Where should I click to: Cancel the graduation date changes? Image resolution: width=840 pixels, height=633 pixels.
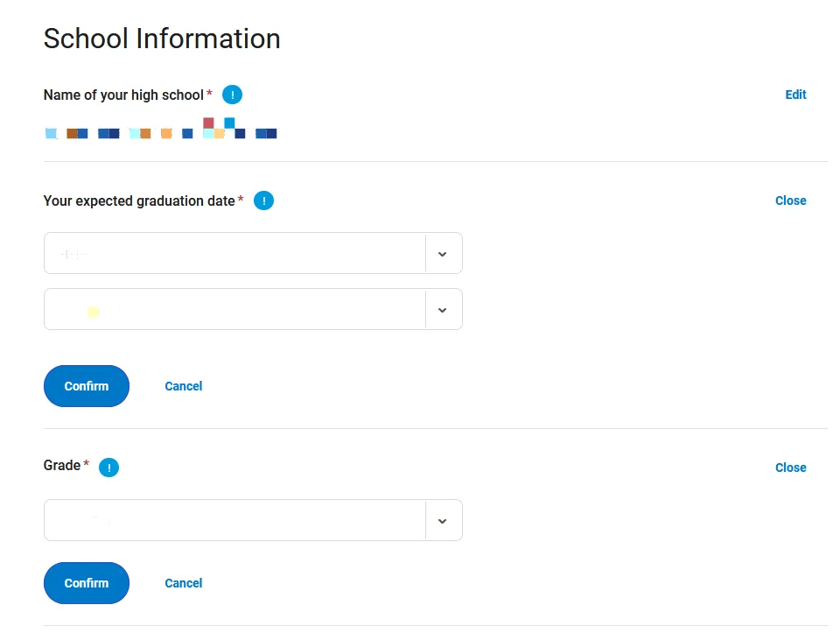click(x=183, y=386)
